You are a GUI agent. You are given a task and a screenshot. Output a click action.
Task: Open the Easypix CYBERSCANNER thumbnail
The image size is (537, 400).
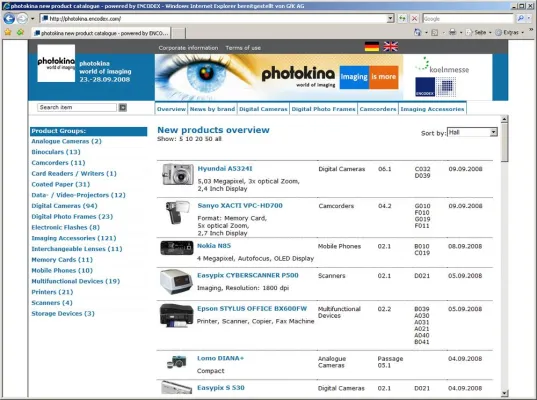(176, 282)
